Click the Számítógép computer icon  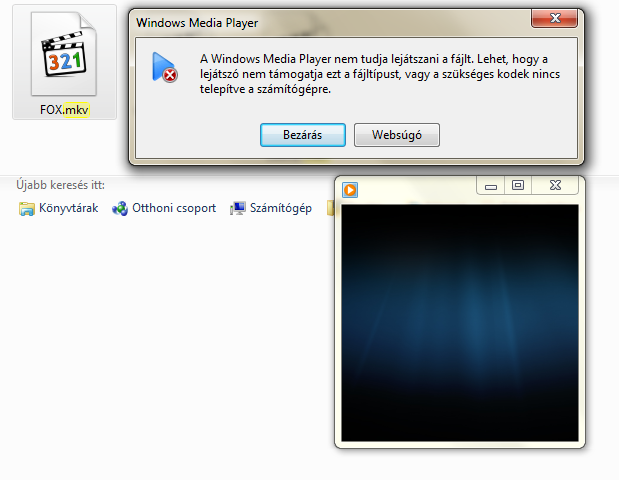tap(238, 208)
